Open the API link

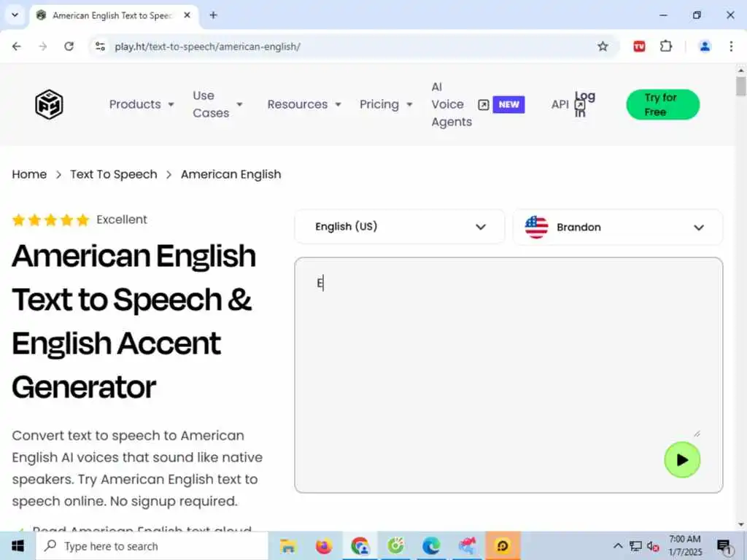[x=560, y=104]
